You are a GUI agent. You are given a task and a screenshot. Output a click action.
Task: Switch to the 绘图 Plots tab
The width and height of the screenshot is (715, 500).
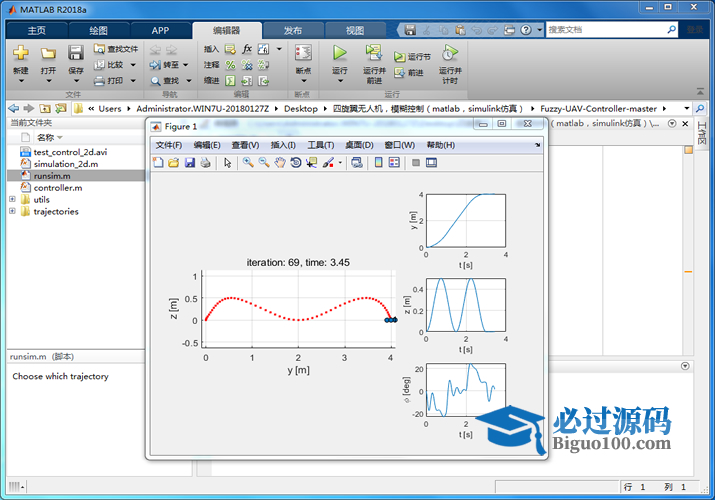pos(98,31)
